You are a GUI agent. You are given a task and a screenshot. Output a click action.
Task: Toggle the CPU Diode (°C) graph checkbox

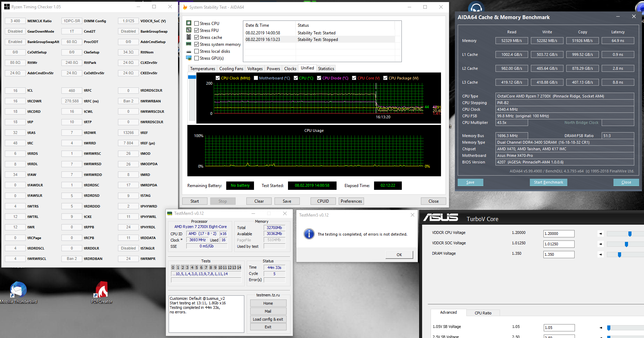(319, 78)
